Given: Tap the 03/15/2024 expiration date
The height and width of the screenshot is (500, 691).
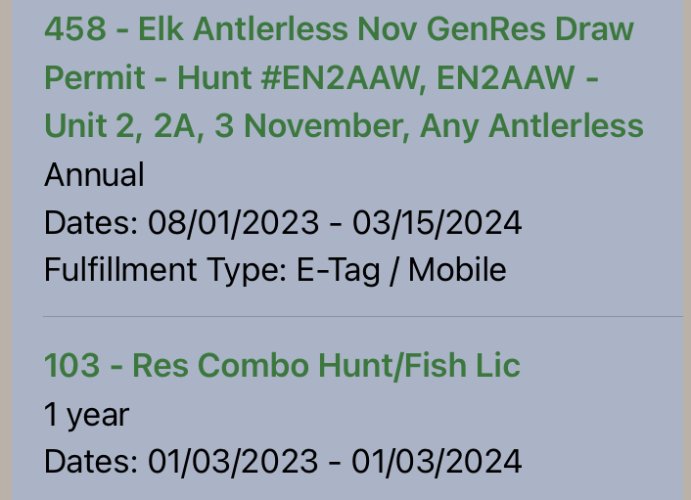Looking at the screenshot, I should pyautogui.click(x=437, y=222).
